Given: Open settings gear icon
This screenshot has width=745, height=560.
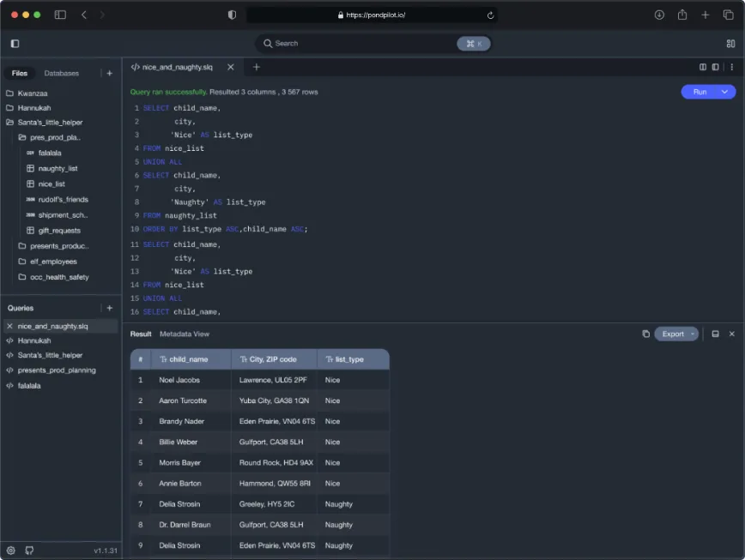Looking at the screenshot, I should pyautogui.click(x=11, y=551).
